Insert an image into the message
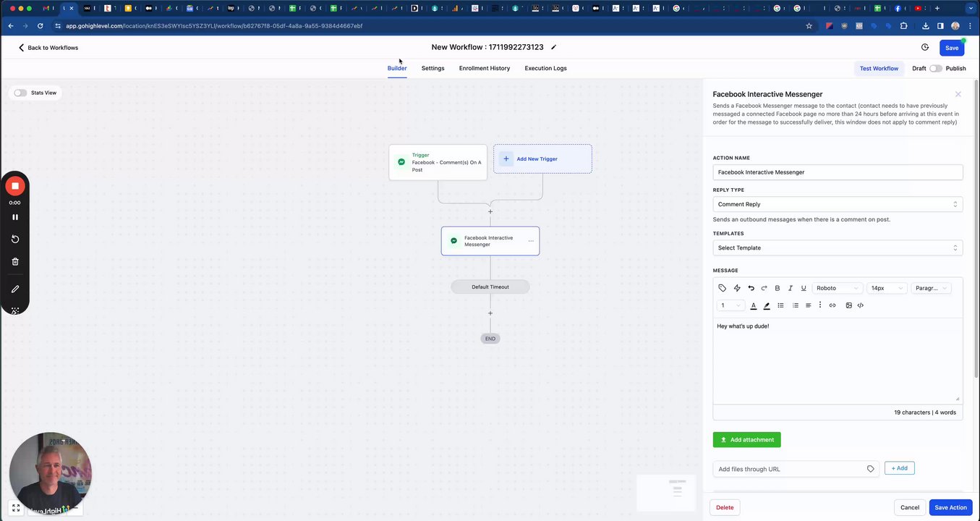The width and height of the screenshot is (980, 521). (849, 305)
